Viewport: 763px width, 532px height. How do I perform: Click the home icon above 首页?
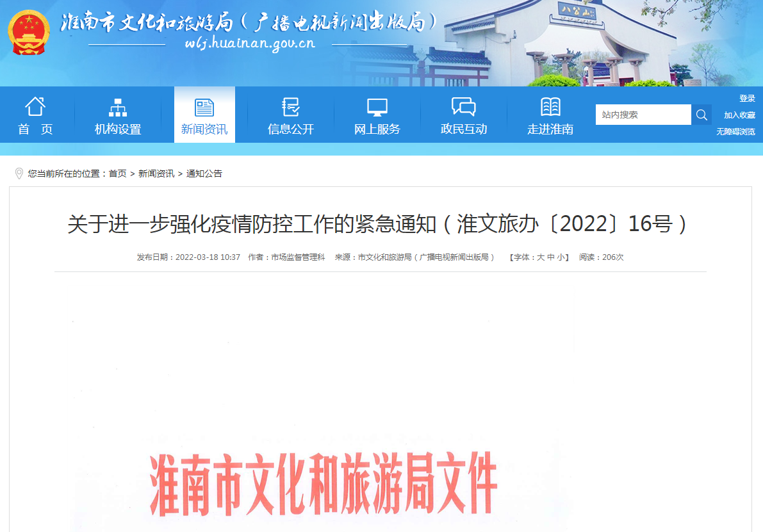[35, 107]
